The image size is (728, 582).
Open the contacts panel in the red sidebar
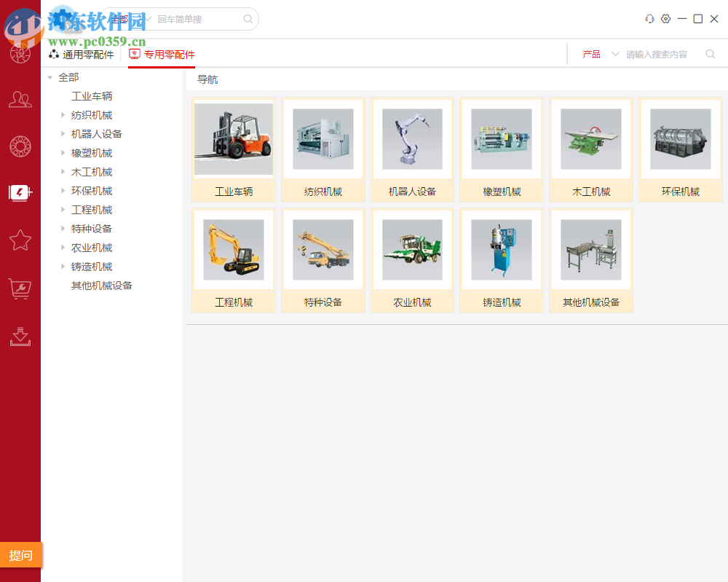pyautogui.click(x=20, y=98)
